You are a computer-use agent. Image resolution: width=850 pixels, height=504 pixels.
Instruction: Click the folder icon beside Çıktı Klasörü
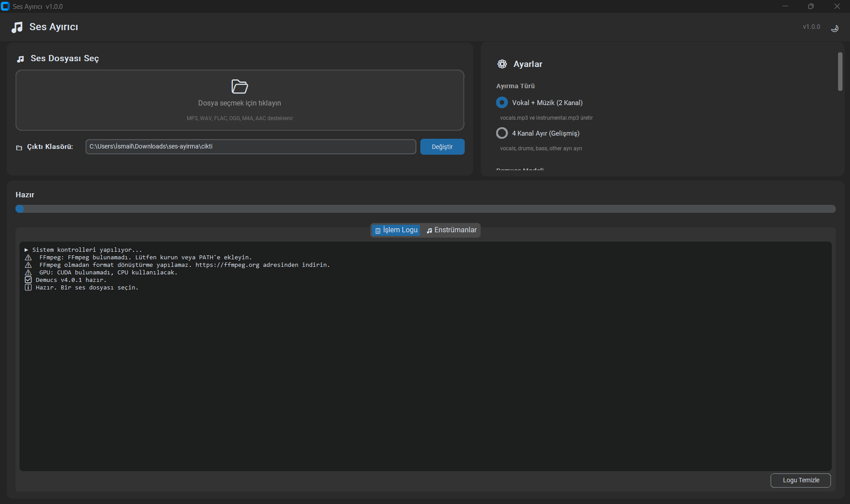click(x=19, y=148)
